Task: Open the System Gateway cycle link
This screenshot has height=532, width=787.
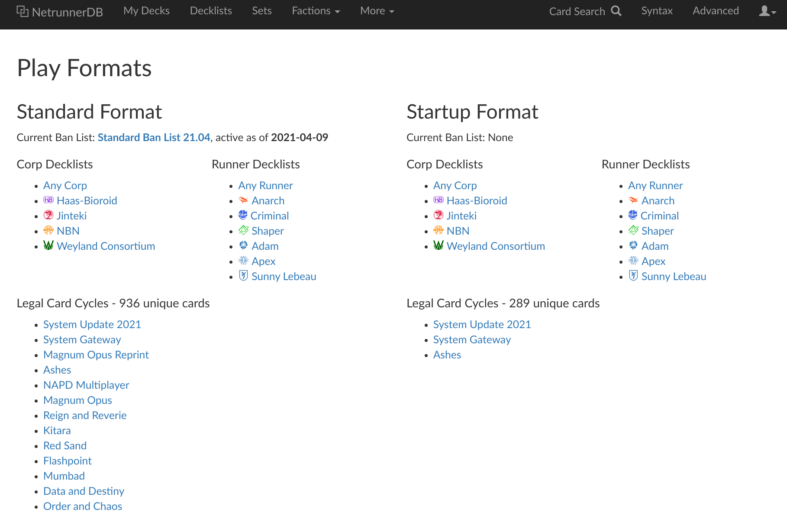Action: point(82,339)
